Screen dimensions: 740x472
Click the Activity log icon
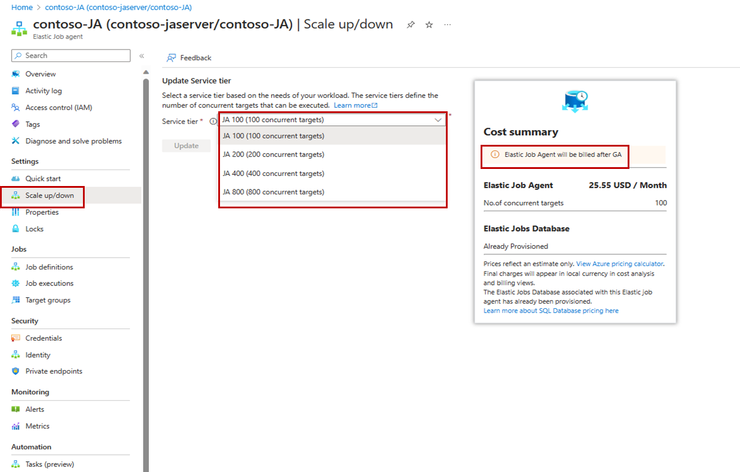click(x=16, y=91)
